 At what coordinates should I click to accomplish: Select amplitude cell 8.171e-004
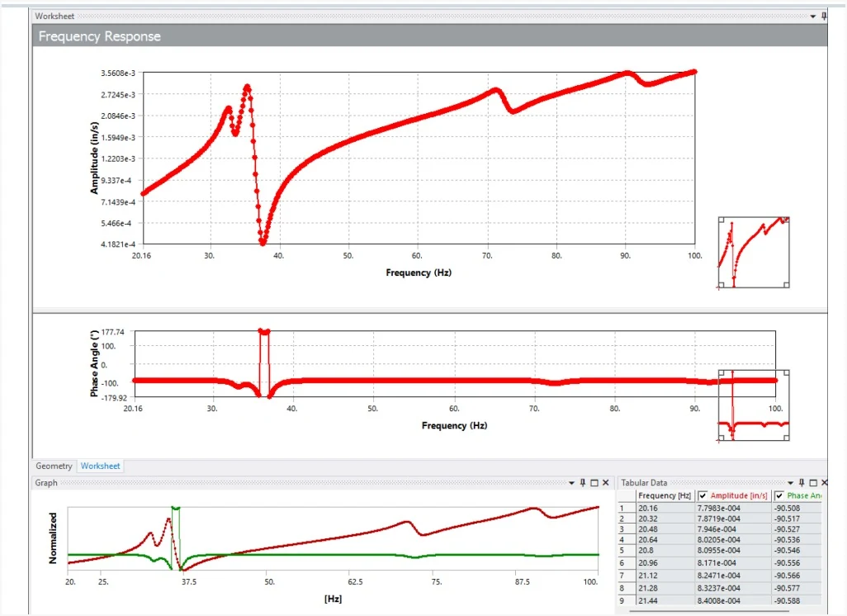click(733, 562)
